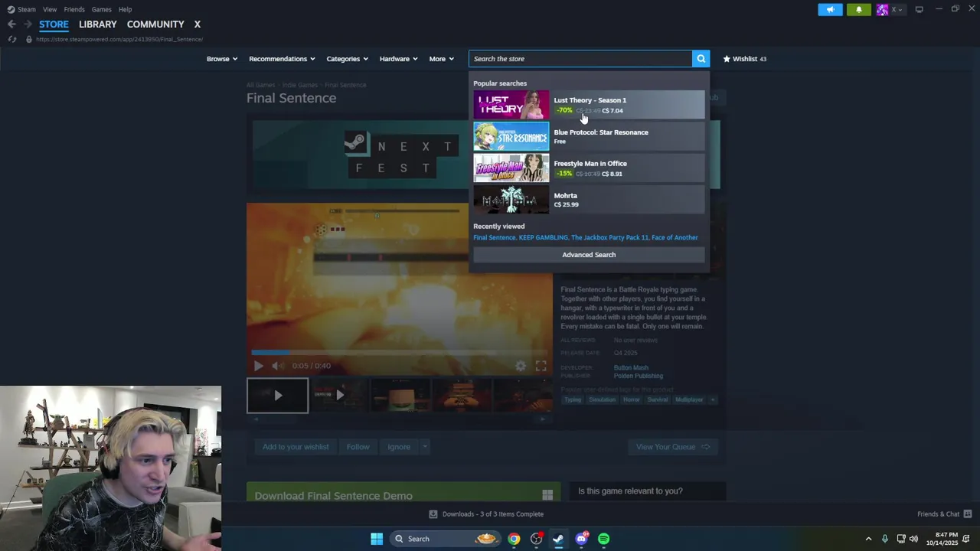Open the Advanced Search button
The image size is (980, 551).
(x=589, y=255)
